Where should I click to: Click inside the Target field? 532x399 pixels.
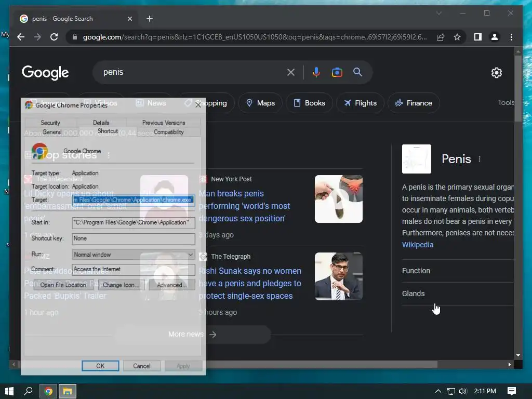[x=134, y=200]
